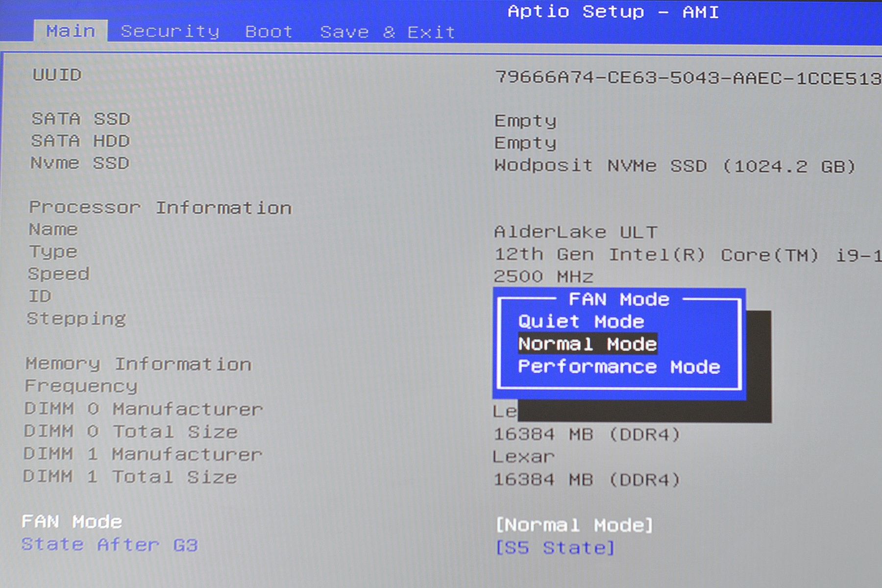Switch to the Security tab

tap(170, 32)
